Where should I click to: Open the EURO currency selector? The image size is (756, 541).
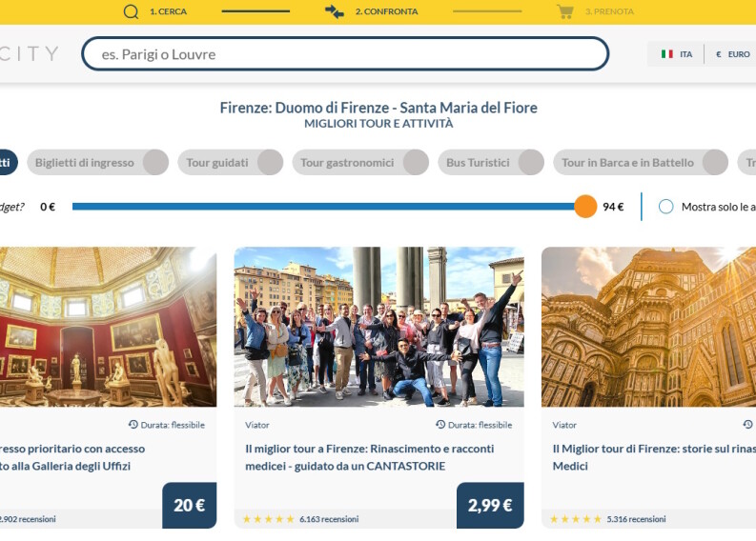pyautogui.click(x=732, y=54)
